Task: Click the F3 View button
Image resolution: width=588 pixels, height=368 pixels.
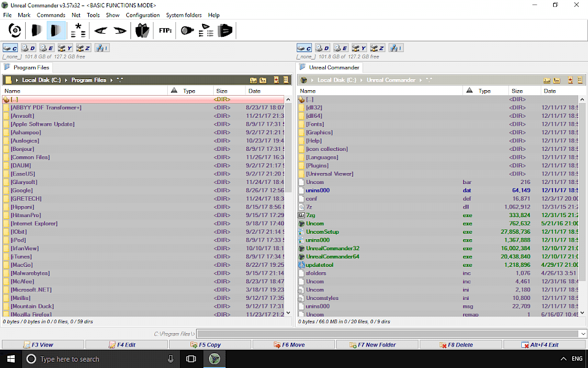Action: pyautogui.click(x=43, y=345)
